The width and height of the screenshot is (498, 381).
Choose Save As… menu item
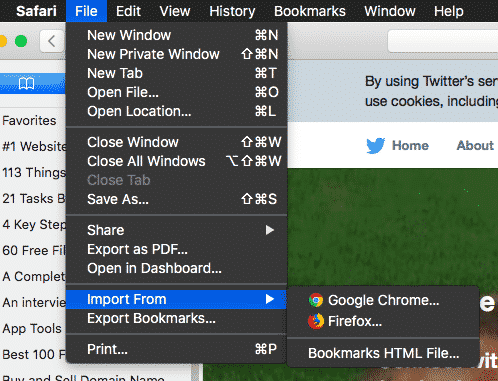(x=177, y=199)
